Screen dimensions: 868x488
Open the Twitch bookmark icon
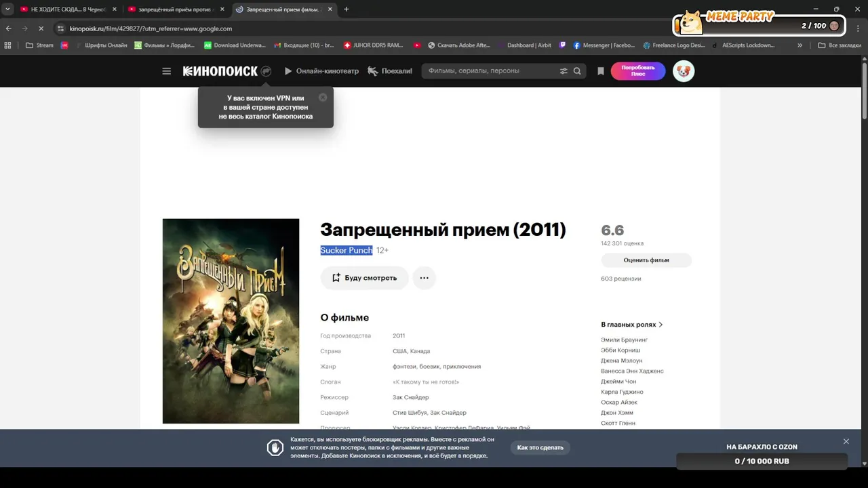pos(562,45)
